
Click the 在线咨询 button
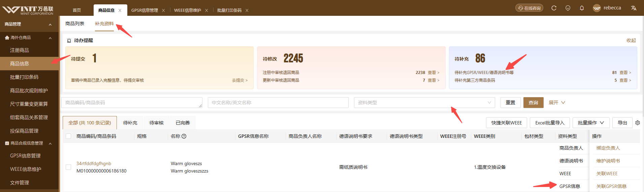tap(529, 8)
